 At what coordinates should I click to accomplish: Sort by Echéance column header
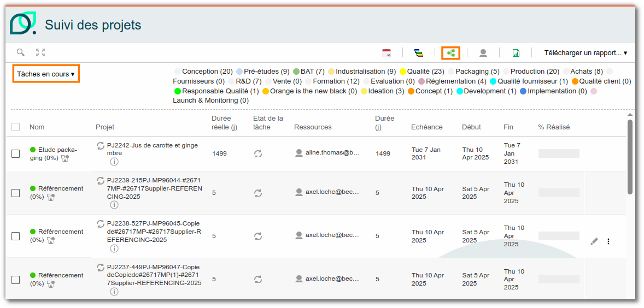coord(427,127)
